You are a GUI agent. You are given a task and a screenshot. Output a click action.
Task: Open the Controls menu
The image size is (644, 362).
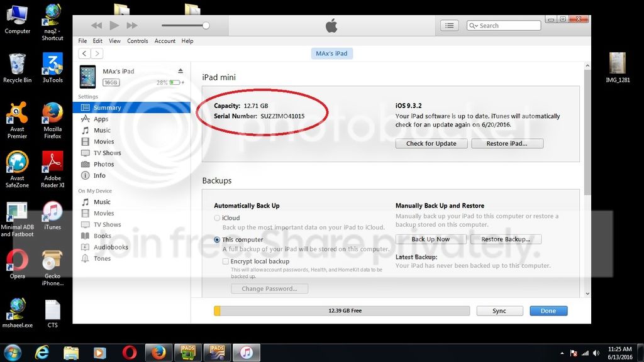(x=137, y=41)
